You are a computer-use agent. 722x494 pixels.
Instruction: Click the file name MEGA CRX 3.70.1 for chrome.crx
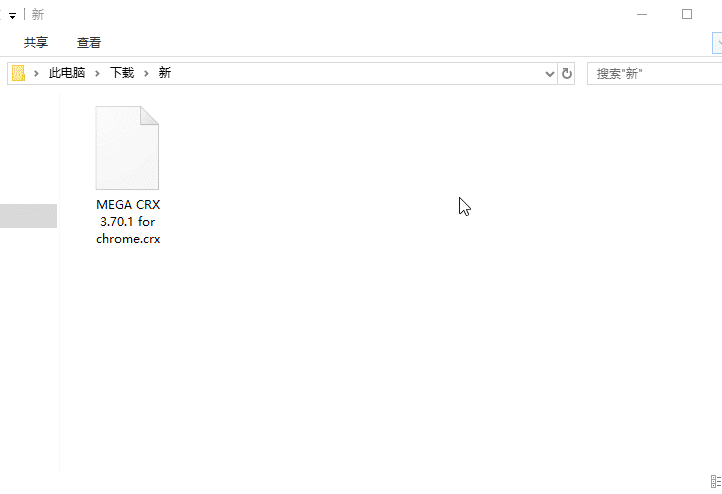128,221
